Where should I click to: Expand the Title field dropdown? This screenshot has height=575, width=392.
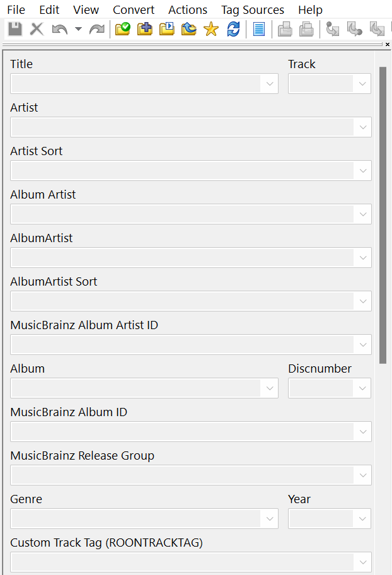[270, 84]
